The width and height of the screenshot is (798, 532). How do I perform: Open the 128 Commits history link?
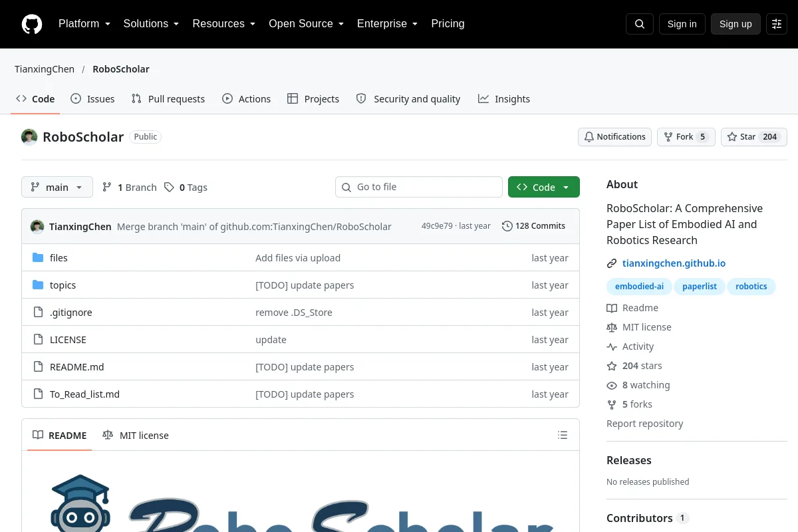coord(534,226)
